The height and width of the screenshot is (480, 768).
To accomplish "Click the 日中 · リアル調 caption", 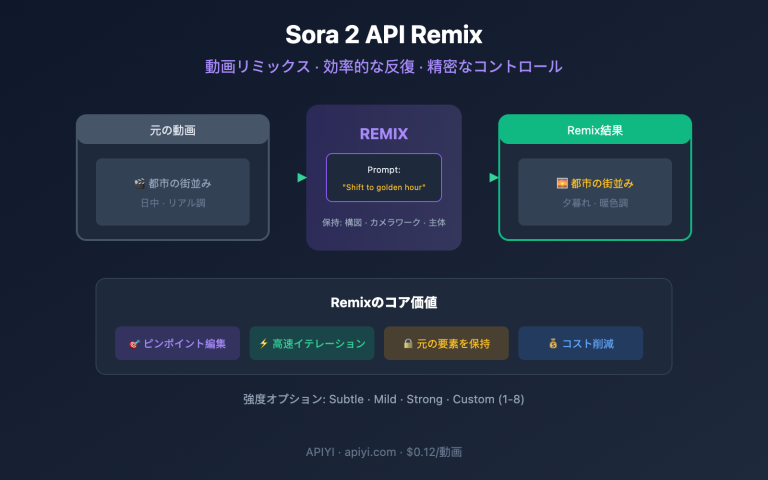I will [x=173, y=203].
